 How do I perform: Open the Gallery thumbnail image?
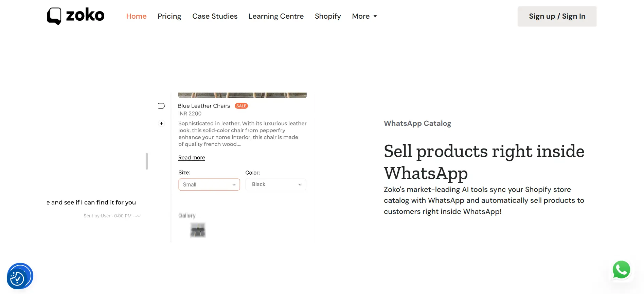click(x=198, y=230)
